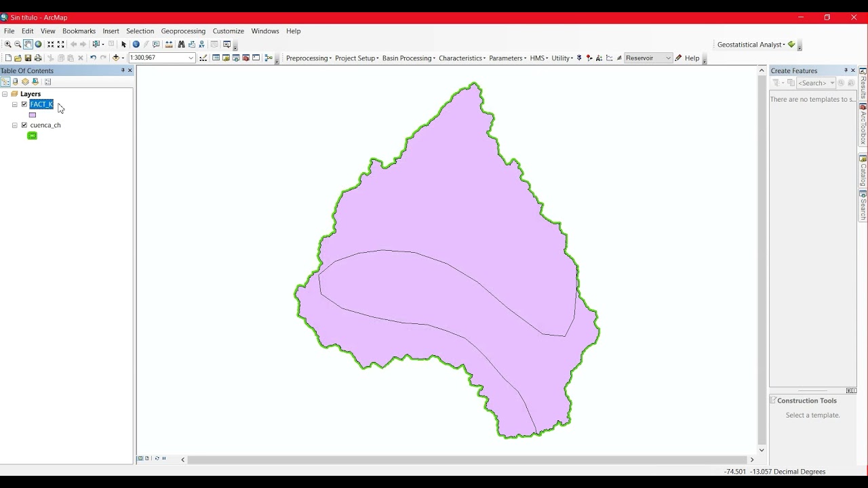868x488 pixels.
Task: Click the Select Features tool icon
Action: coord(97,44)
